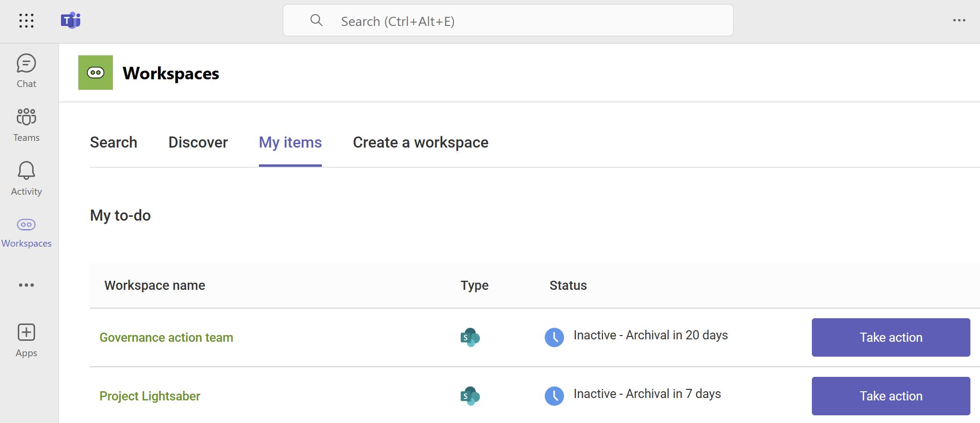Click the Type column header
The image size is (980, 423).
[x=475, y=286]
